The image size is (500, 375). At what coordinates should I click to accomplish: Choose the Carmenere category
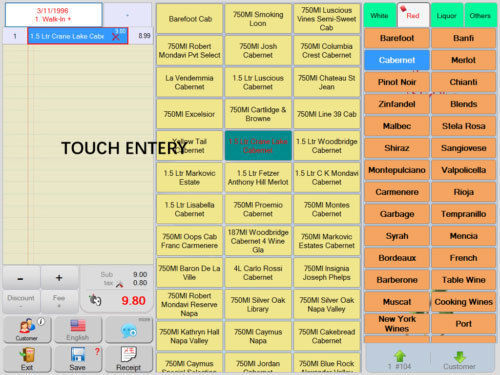[x=397, y=192]
